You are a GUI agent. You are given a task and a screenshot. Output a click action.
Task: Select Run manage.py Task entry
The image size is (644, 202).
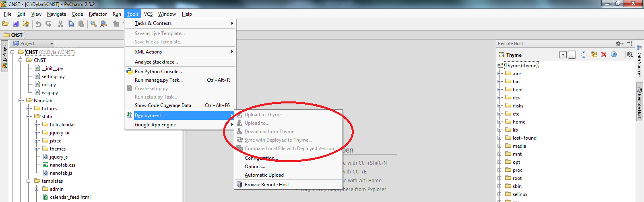(180, 80)
